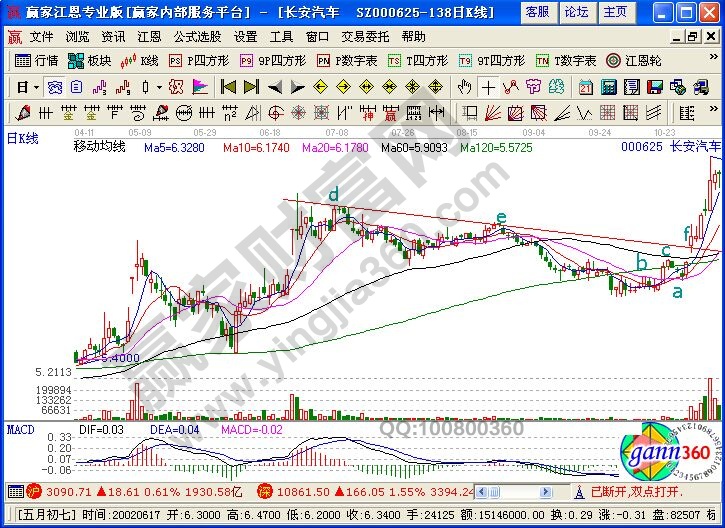Viewport: 725px width, 528px height.
Task: Click the MACD indicator label
Action: pyautogui.click(x=21, y=429)
